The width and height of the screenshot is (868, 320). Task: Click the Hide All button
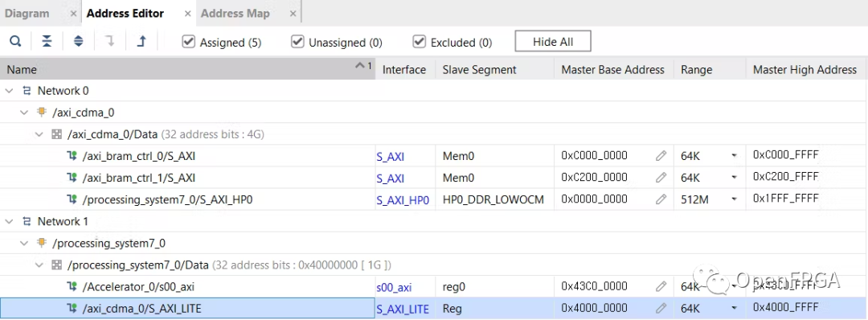[x=553, y=42]
